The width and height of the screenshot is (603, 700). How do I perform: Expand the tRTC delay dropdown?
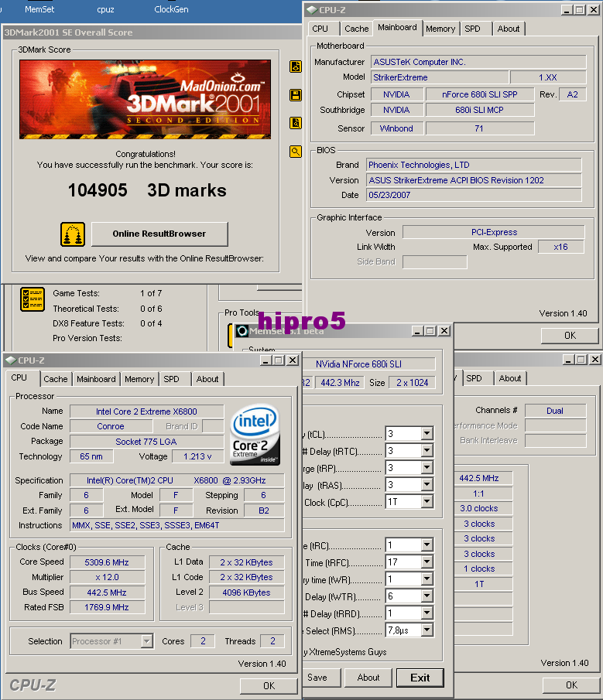point(427,451)
